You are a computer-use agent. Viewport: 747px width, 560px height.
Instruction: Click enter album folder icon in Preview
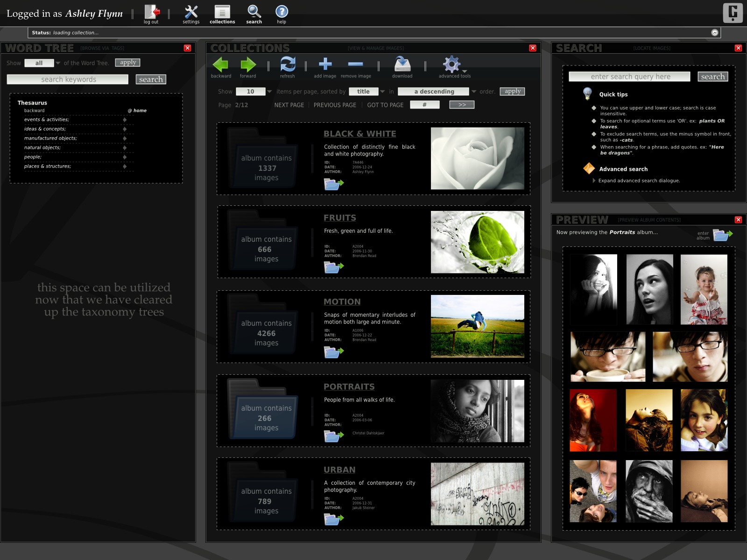point(722,235)
